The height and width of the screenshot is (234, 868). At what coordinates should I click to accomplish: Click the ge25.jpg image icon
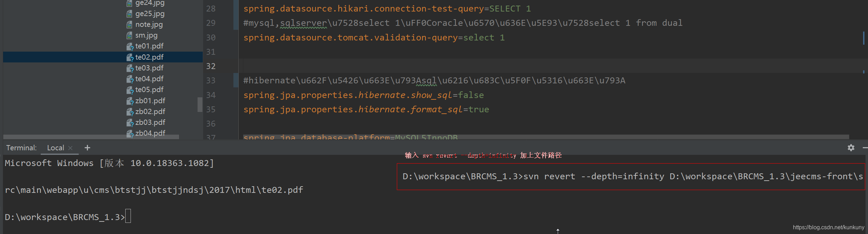tap(129, 14)
